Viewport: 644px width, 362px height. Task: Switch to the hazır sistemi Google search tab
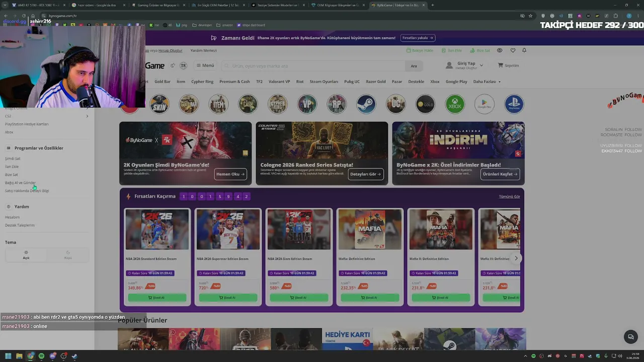(97, 5)
